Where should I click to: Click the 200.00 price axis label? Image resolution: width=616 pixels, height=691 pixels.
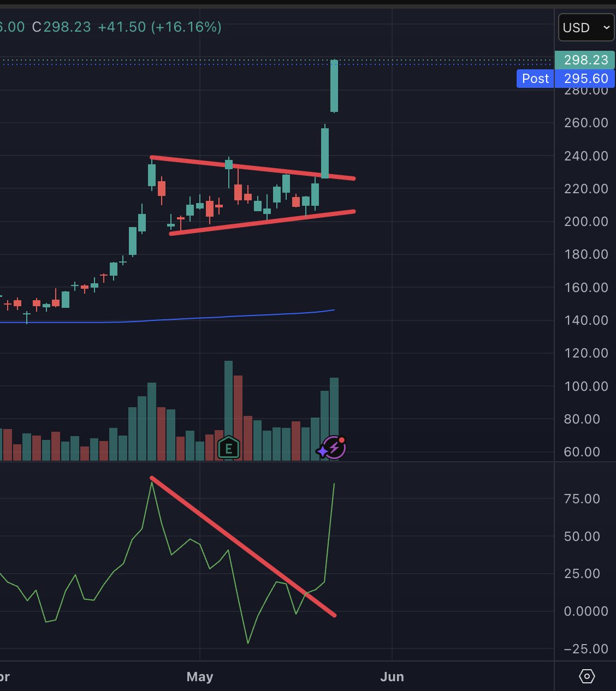586,221
